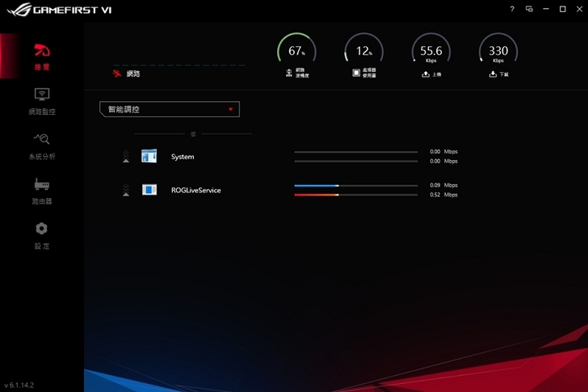Click the 330 Kbps download gauge
588x392 pixels.
pyautogui.click(x=498, y=52)
